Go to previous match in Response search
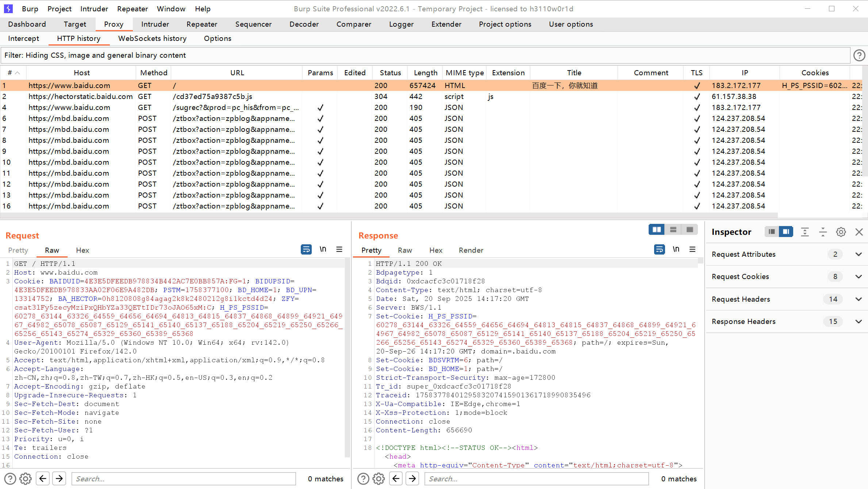 pos(396,478)
